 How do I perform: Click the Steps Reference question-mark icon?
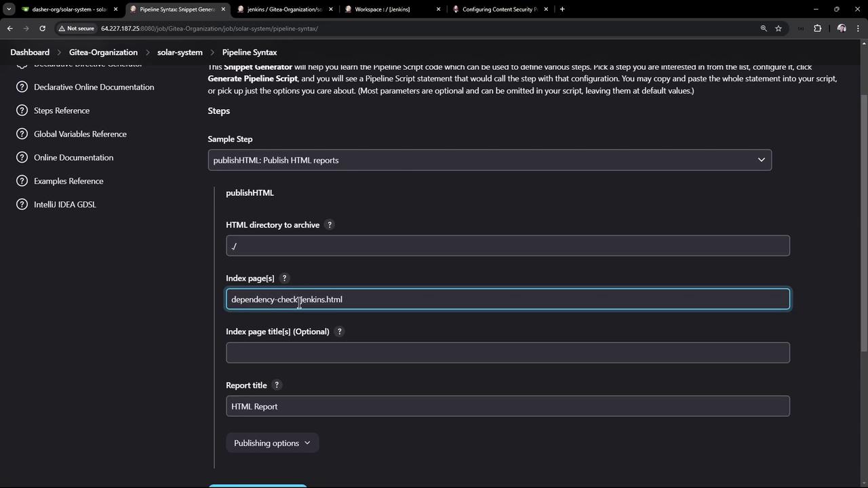pyautogui.click(x=22, y=110)
